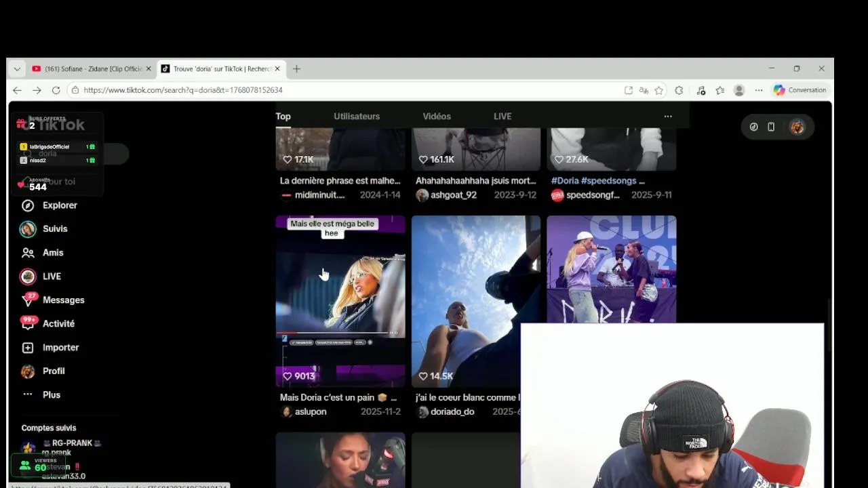
Task: Open the speedsongf... user profile link
Action: 593,195
